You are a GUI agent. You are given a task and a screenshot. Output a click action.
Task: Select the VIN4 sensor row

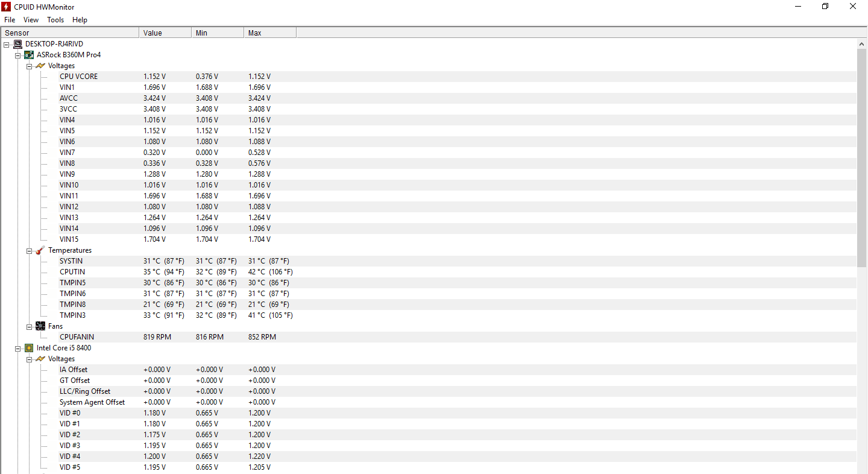[457, 120]
